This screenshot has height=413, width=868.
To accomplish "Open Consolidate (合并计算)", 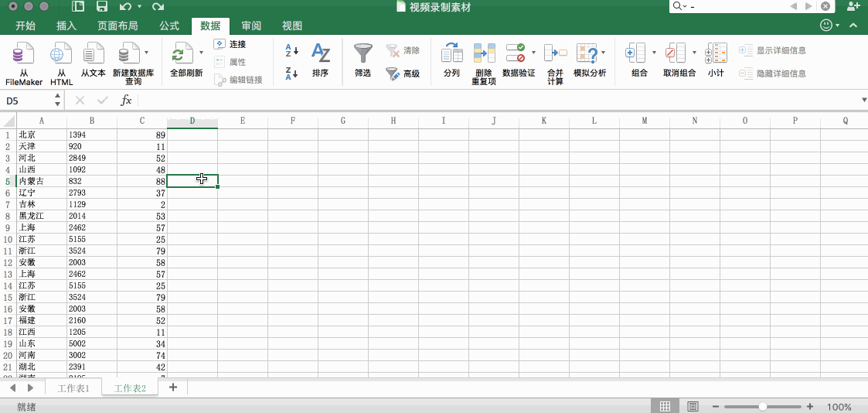I will [x=555, y=63].
